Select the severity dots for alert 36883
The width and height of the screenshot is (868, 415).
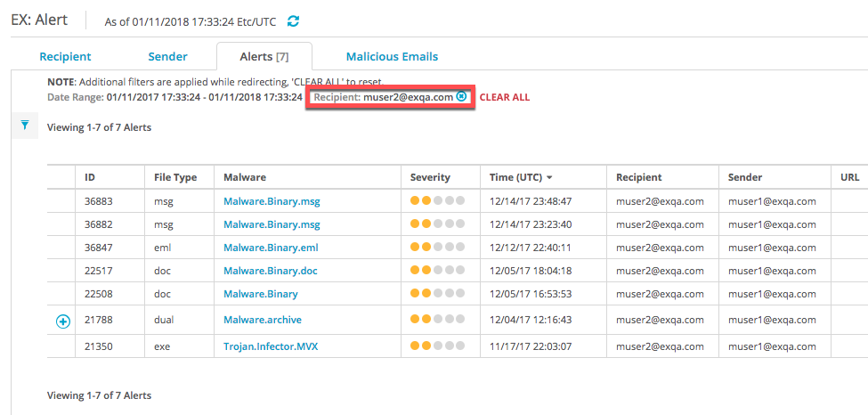(x=437, y=200)
